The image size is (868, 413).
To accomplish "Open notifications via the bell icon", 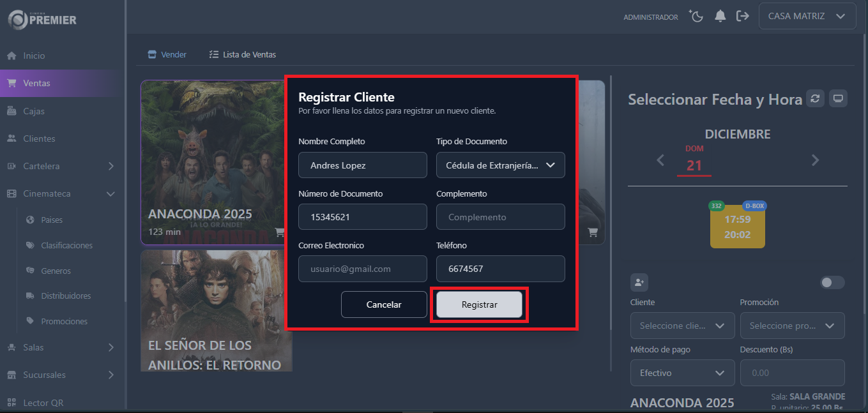I will point(720,16).
